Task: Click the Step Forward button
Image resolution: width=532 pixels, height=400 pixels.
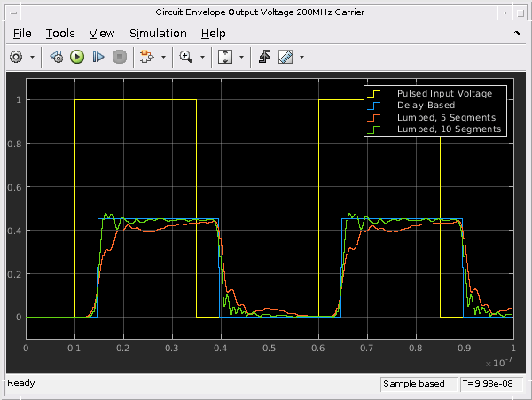Action: coord(98,57)
